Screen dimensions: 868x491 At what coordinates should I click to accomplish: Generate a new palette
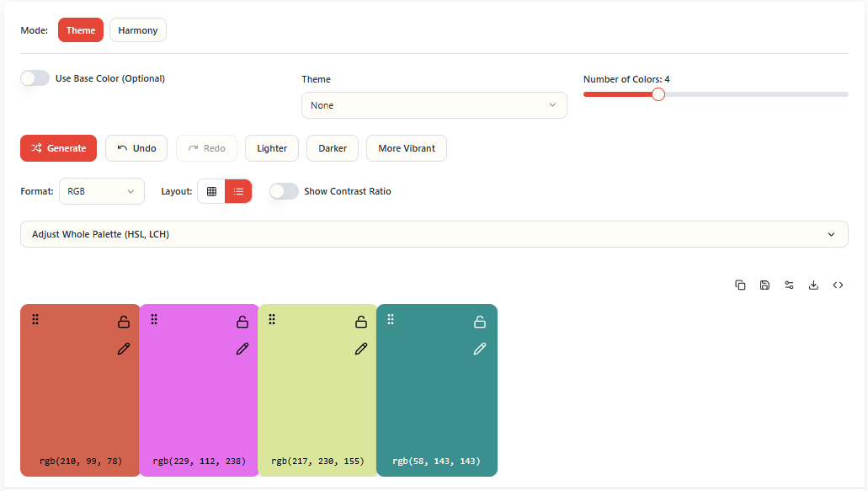(x=58, y=148)
